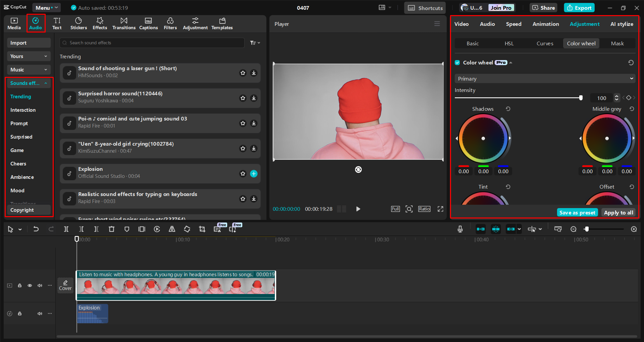Open the Primary dropdown in Color wheel settings
Screen dimensions: 644x342
pos(544,78)
